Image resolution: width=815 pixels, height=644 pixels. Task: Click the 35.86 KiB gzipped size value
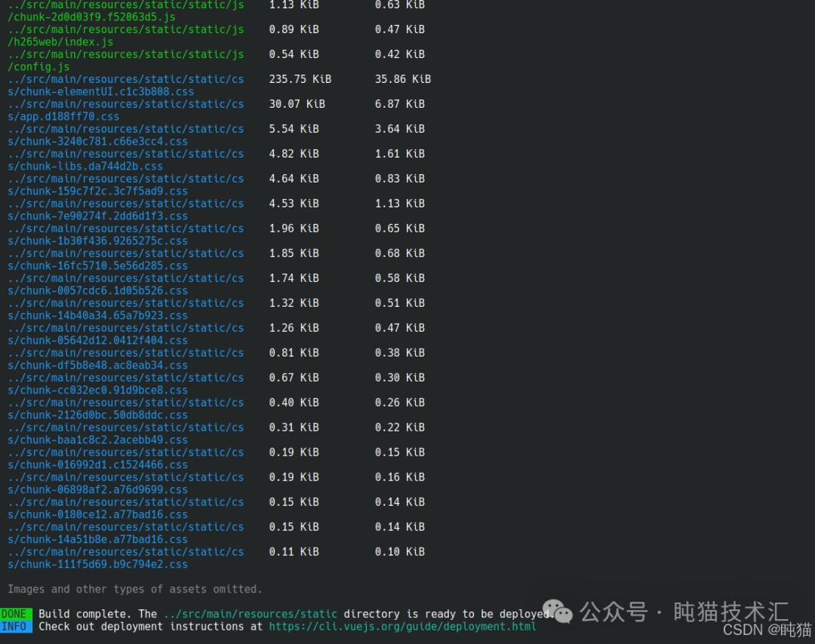pyautogui.click(x=403, y=79)
